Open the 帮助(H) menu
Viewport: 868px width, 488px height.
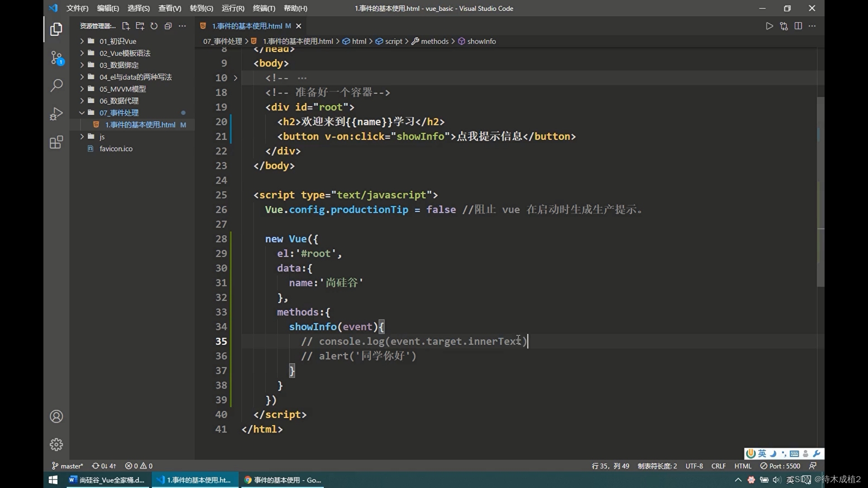[x=295, y=8]
